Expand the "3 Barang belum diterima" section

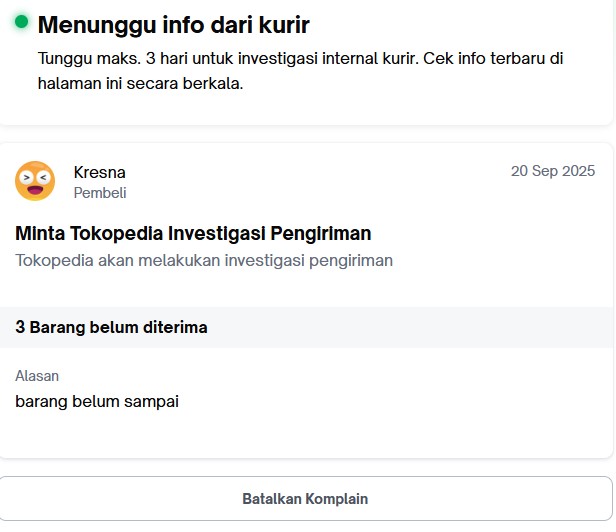(111, 327)
